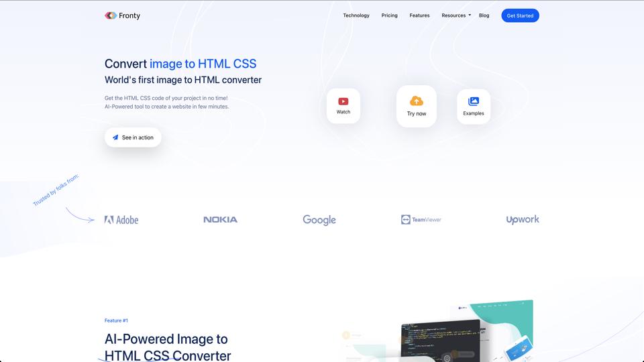Click the Get Started button
This screenshot has height=362, width=644.
520,15
